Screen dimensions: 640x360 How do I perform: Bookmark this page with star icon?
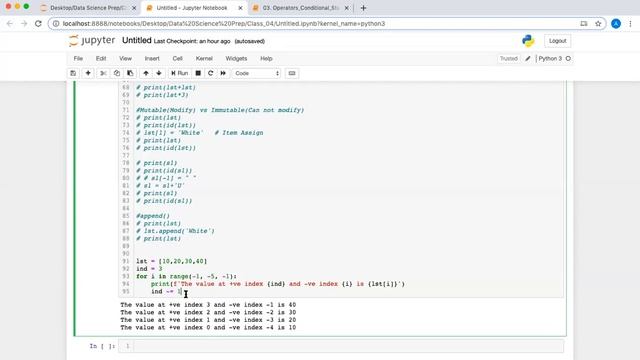pos(598,24)
